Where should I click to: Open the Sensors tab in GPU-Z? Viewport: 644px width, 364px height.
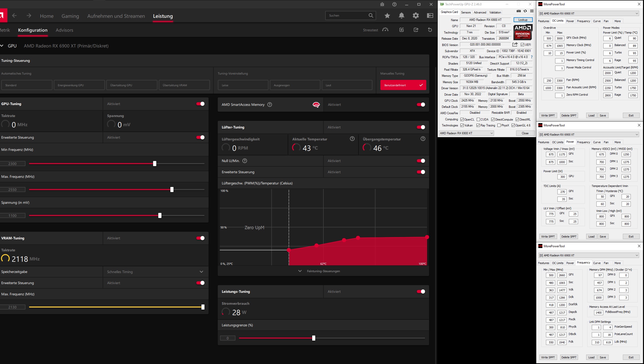click(466, 12)
